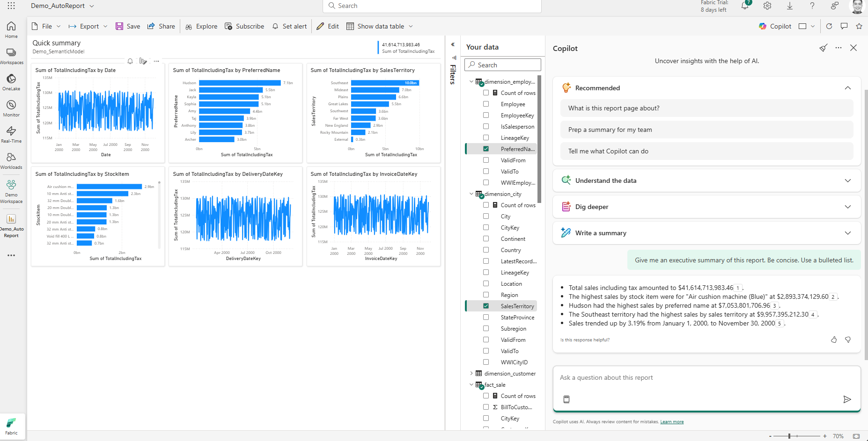Viewport: 868px width, 441px height.
Task: Click Set alert button
Action: pyautogui.click(x=289, y=26)
